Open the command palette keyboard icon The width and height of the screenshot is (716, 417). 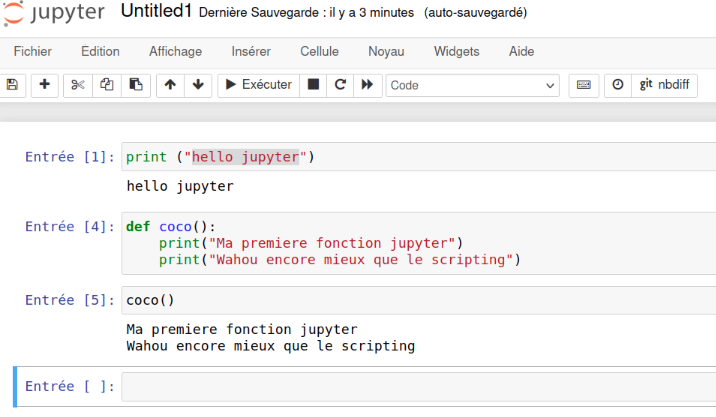coord(584,85)
